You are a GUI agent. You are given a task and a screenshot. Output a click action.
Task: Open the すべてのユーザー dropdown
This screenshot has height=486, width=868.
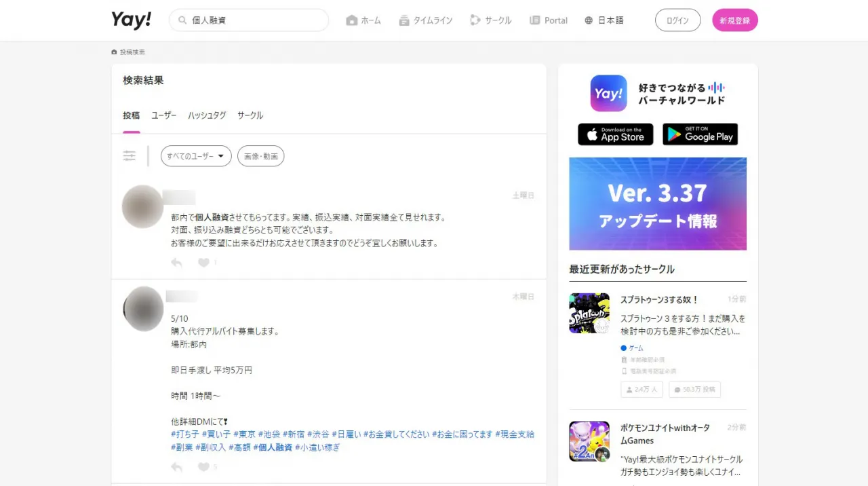(195, 156)
